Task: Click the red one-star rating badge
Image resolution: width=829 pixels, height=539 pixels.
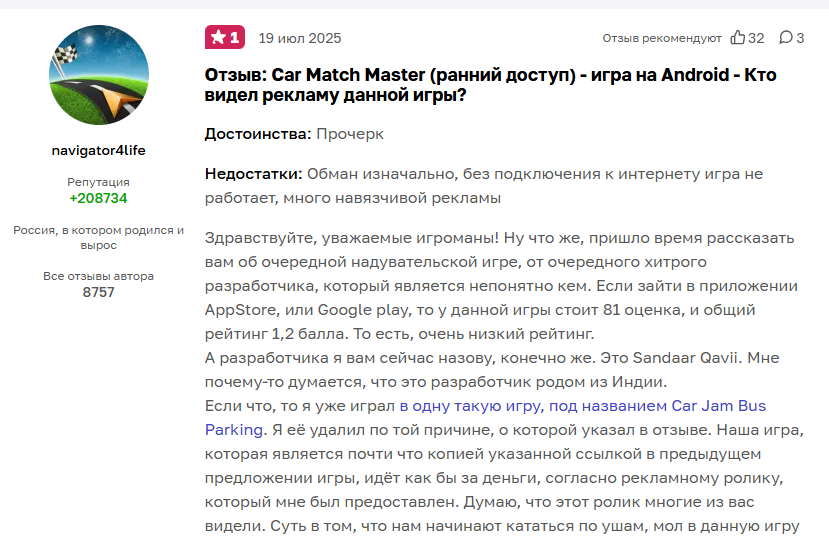Action: point(225,38)
